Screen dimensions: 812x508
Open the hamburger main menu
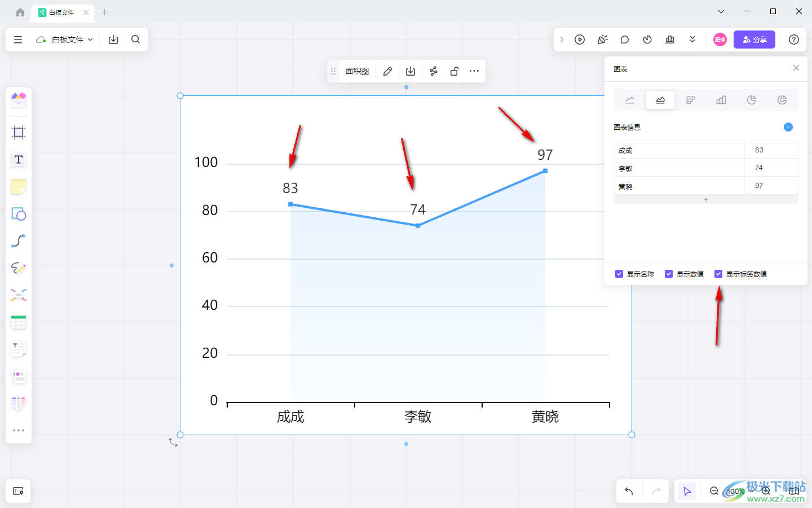pos(18,40)
